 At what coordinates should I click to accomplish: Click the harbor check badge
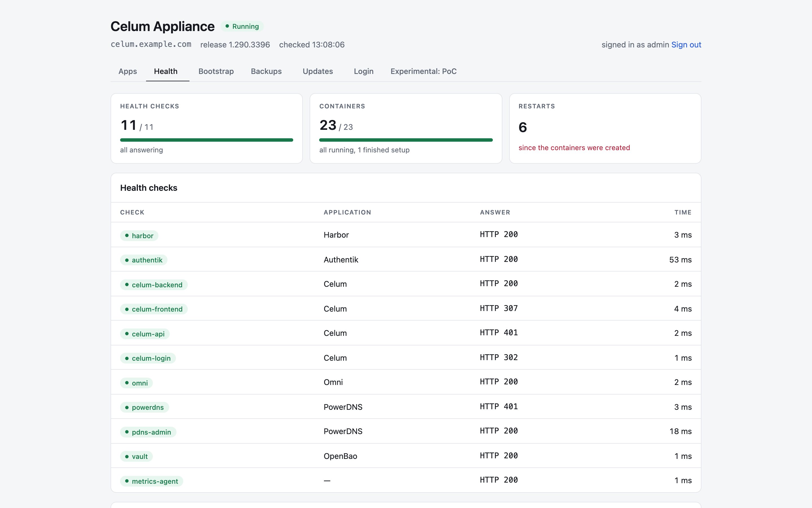139,236
